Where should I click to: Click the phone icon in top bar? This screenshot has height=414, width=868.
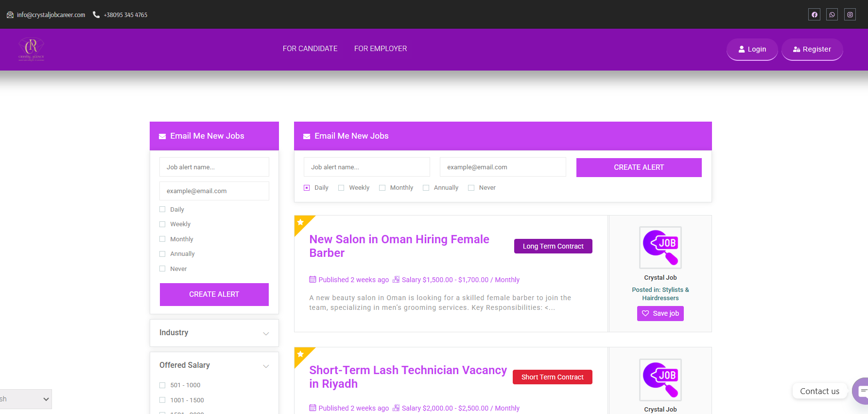96,15
